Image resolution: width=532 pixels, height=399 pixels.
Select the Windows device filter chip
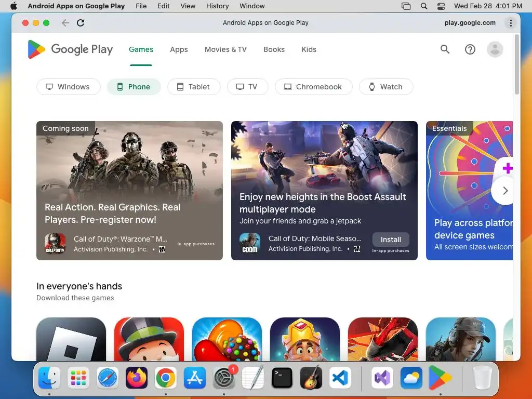coord(68,87)
